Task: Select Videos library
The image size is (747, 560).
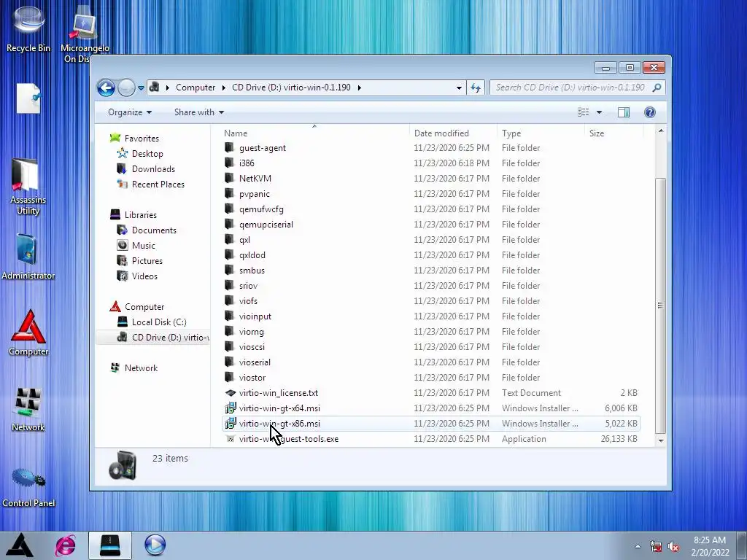Action: pos(144,276)
